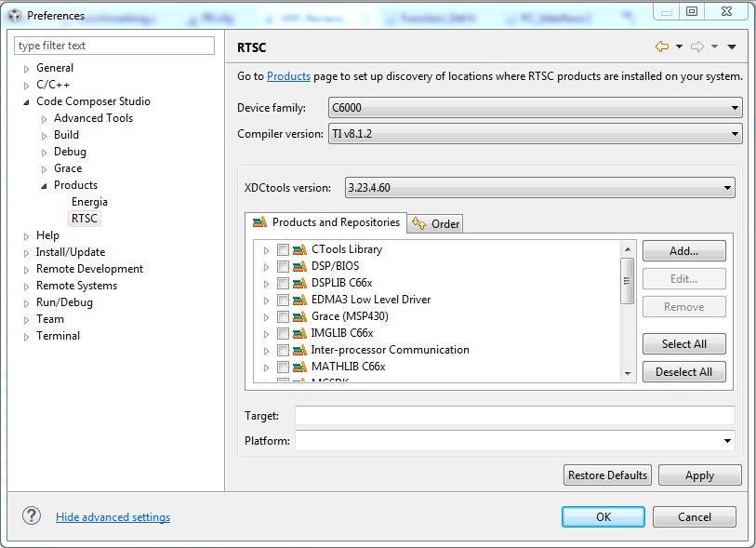Enable the CTools Library checkbox
The image size is (756, 548).
283,250
